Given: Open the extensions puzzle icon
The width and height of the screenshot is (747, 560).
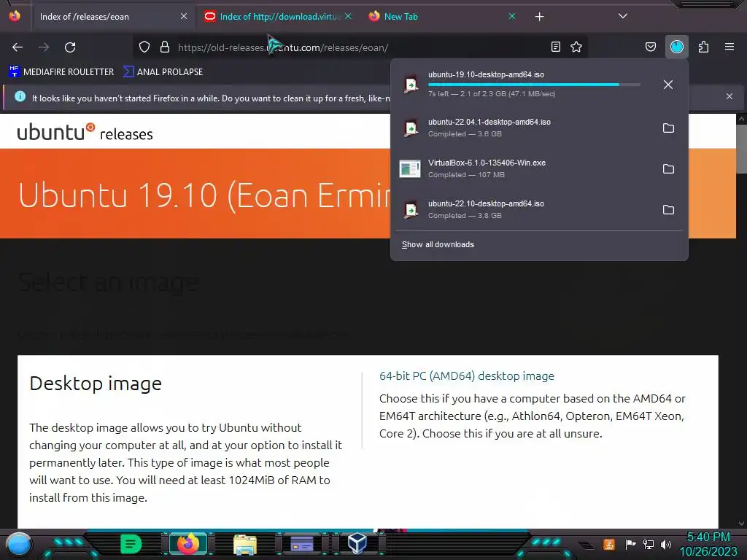Looking at the screenshot, I should pos(704,47).
